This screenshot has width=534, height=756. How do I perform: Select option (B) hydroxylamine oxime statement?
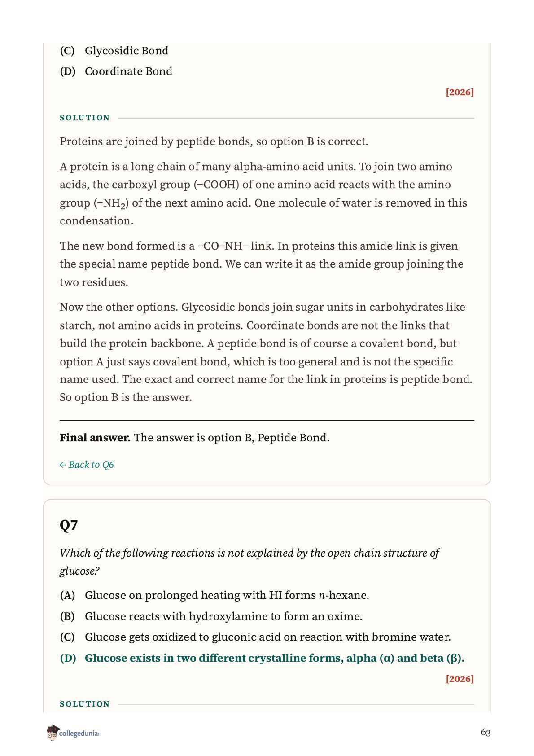(x=211, y=616)
